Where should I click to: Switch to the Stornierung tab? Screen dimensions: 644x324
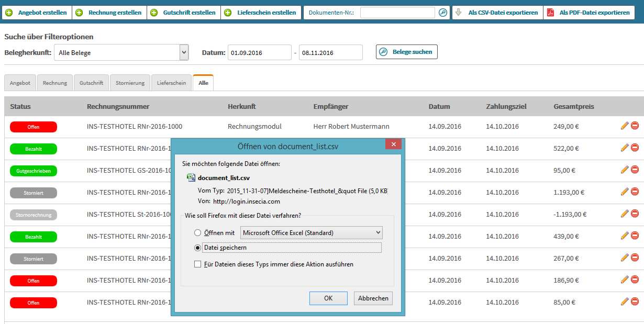point(130,83)
